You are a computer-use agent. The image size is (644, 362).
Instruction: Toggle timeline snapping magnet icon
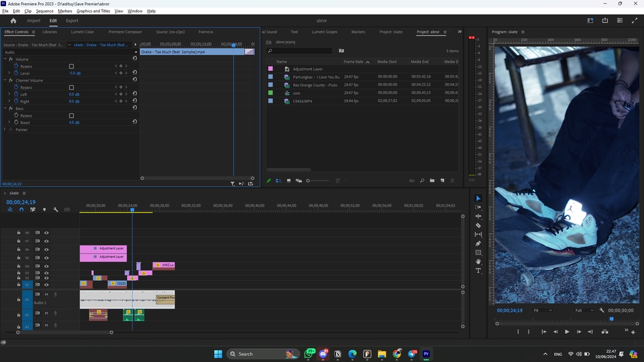click(x=21, y=209)
